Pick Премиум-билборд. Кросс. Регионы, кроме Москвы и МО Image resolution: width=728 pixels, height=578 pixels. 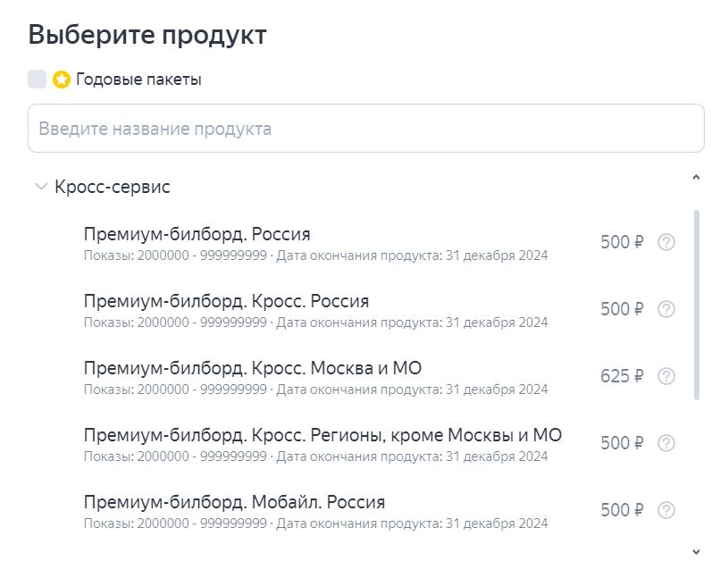point(322,435)
